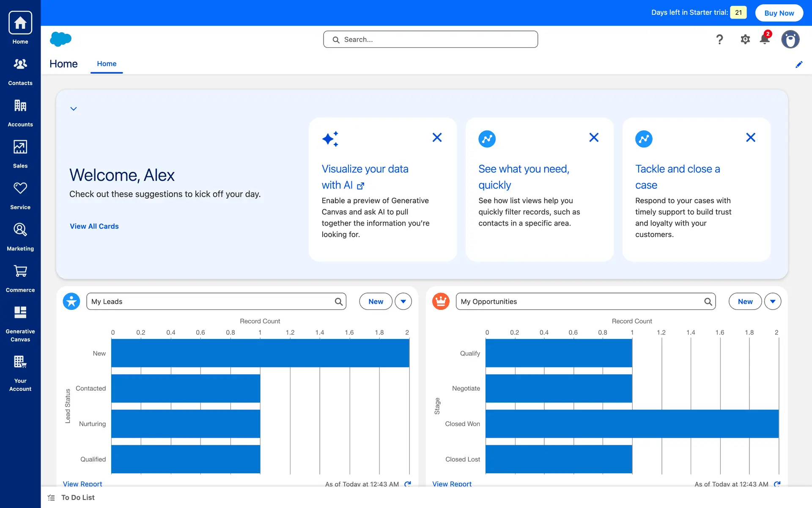Click the View All Cards link
Viewport: 812px width, 508px height.
(94, 226)
